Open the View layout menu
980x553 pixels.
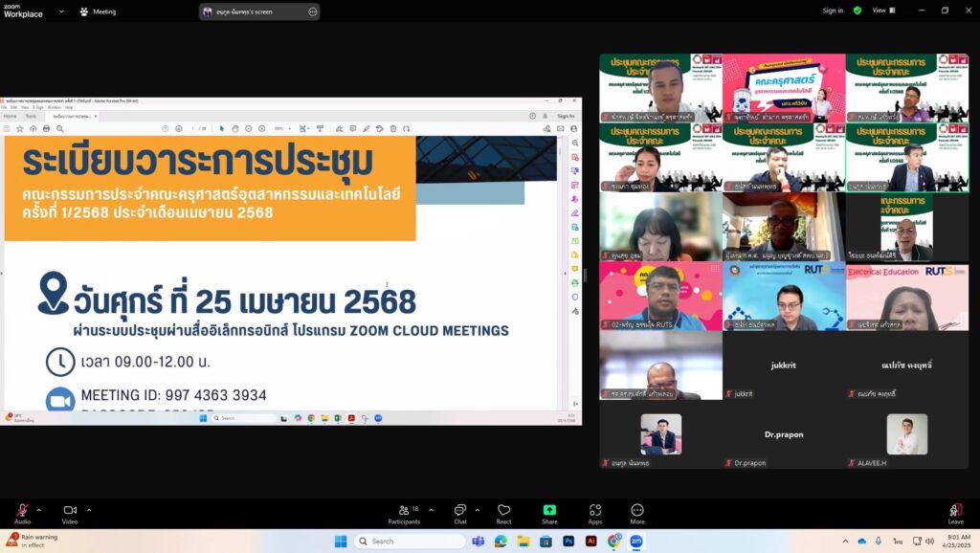click(883, 11)
